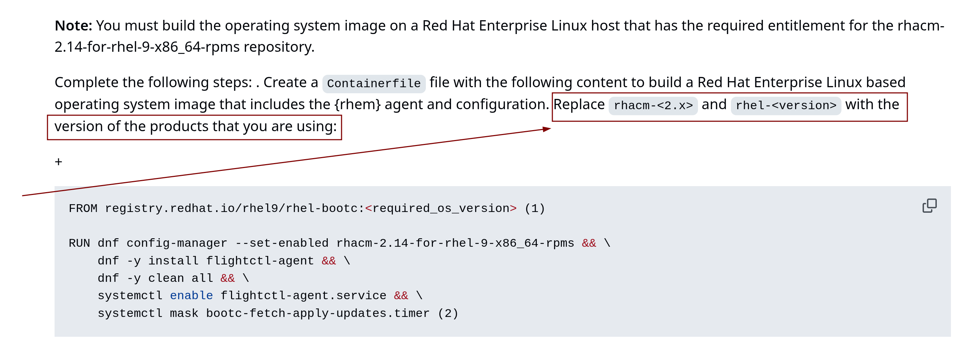This screenshot has height=346, width=980.
Task: Click the bold Note: label
Action: [x=73, y=26]
